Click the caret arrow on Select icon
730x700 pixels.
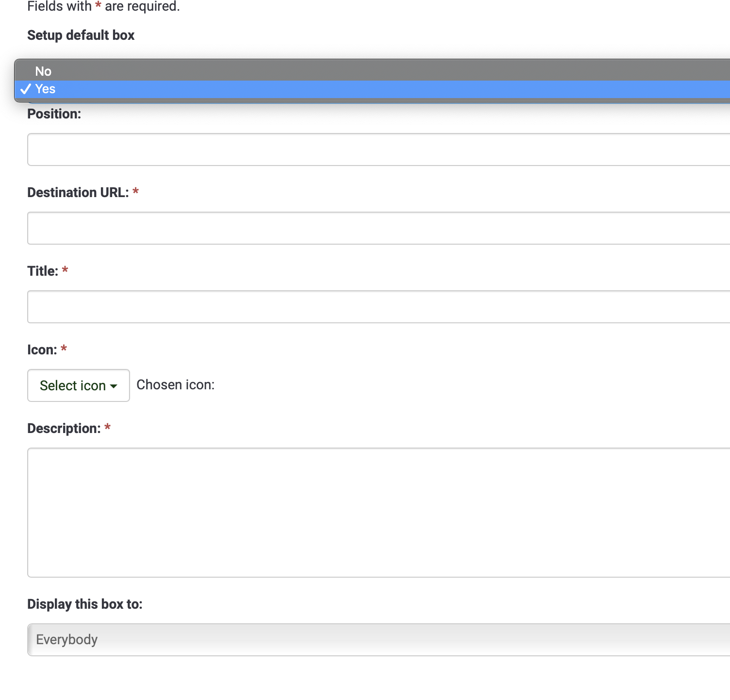tap(114, 386)
